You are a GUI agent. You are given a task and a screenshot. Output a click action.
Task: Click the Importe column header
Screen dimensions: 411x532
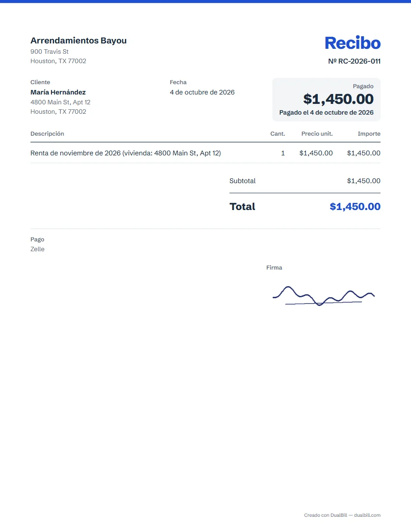click(369, 134)
